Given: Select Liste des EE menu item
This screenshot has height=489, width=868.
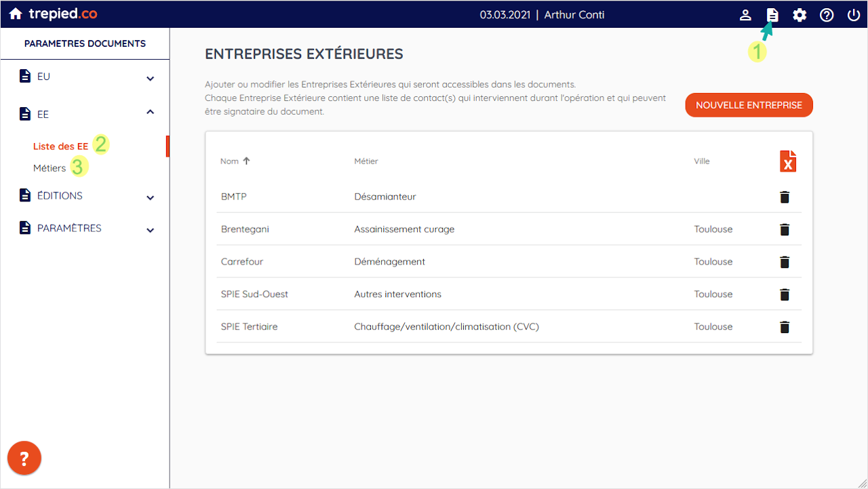Looking at the screenshot, I should click(60, 146).
